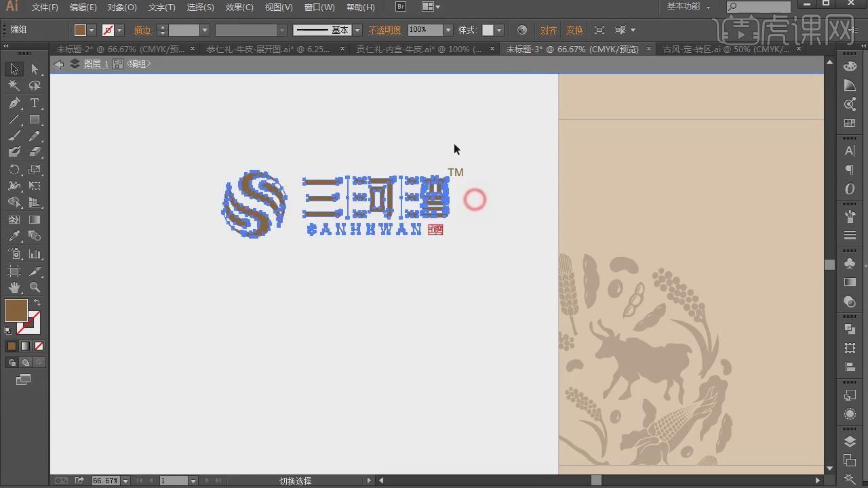The height and width of the screenshot is (488, 868).
Task: Open the stroke weight dropdown
Action: tap(204, 30)
